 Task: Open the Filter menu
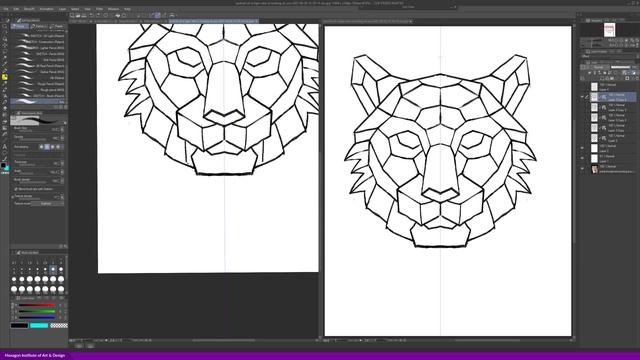click(99, 9)
